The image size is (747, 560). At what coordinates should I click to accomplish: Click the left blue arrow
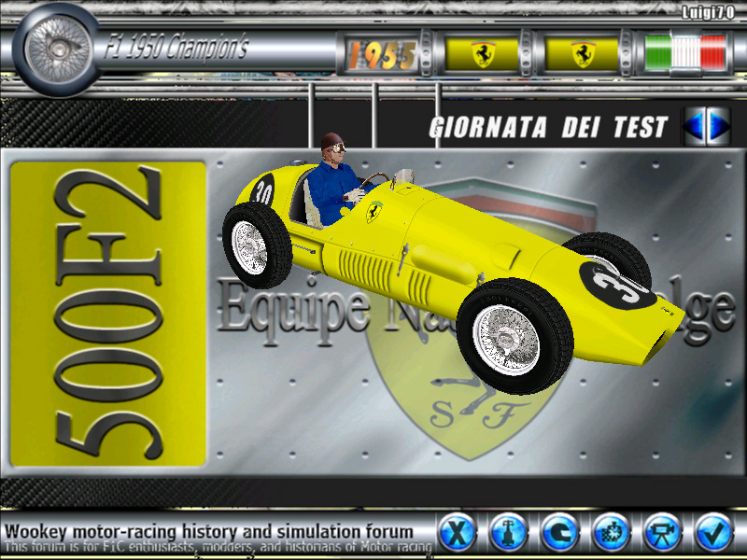695,126
